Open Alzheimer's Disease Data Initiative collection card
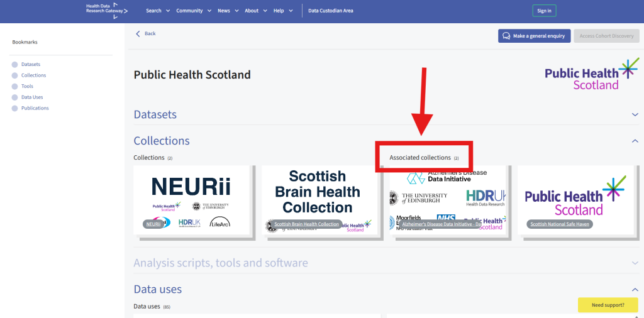 448,200
